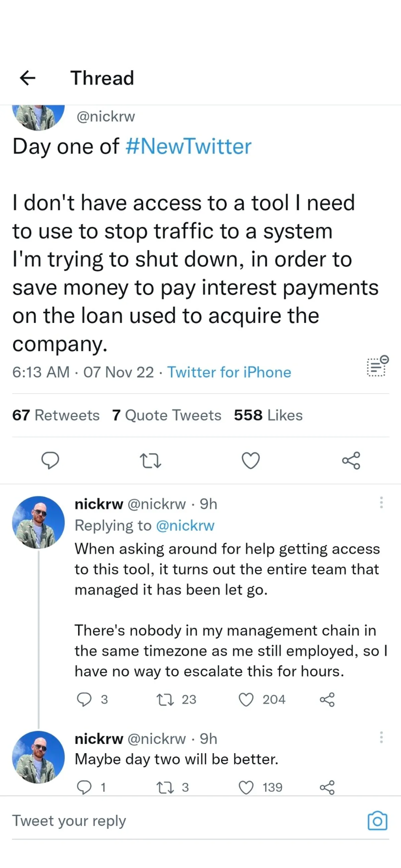
Task: View the 558 Likes list
Action: [268, 415]
